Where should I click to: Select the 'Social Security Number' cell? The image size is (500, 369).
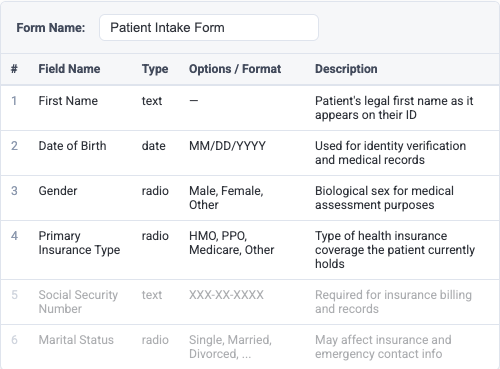[x=78, y=302]
